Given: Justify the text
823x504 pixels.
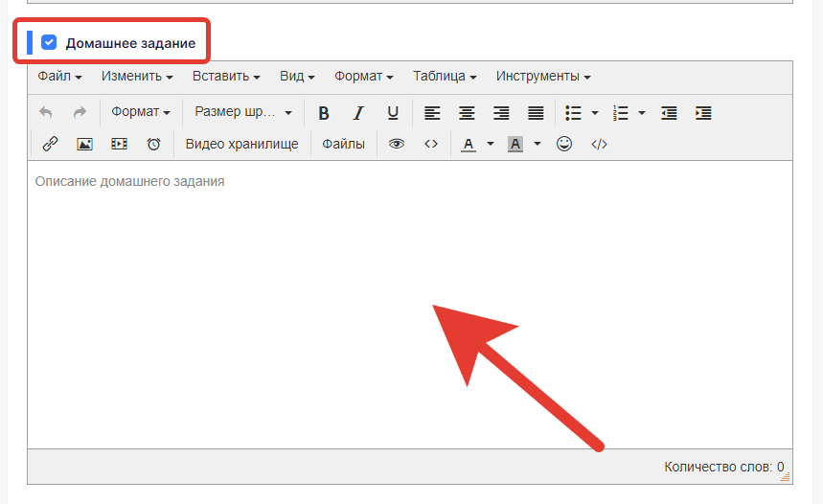Looking at the screenshot, I should [536, 113].
